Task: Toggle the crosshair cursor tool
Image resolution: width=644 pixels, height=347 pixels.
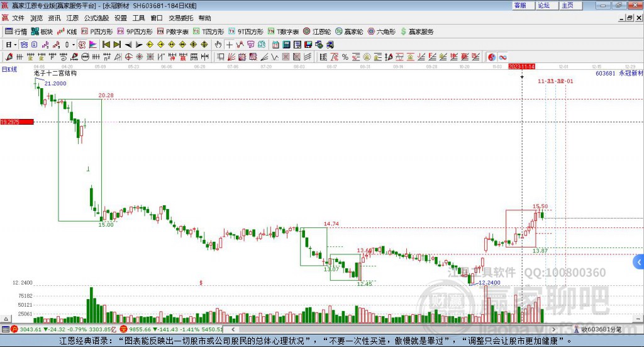Action: pyautogui.click(x=229, y=45)
